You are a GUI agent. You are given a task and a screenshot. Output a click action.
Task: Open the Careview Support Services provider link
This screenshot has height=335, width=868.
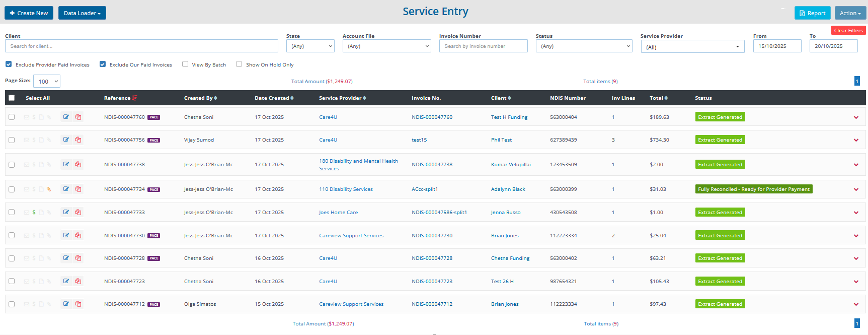point(351,236)
